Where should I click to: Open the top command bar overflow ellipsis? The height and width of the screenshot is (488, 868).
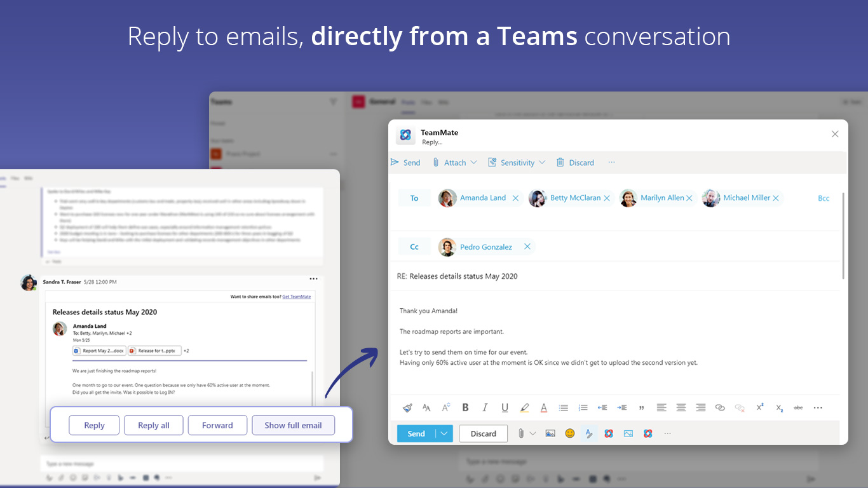tap(611, 162)
